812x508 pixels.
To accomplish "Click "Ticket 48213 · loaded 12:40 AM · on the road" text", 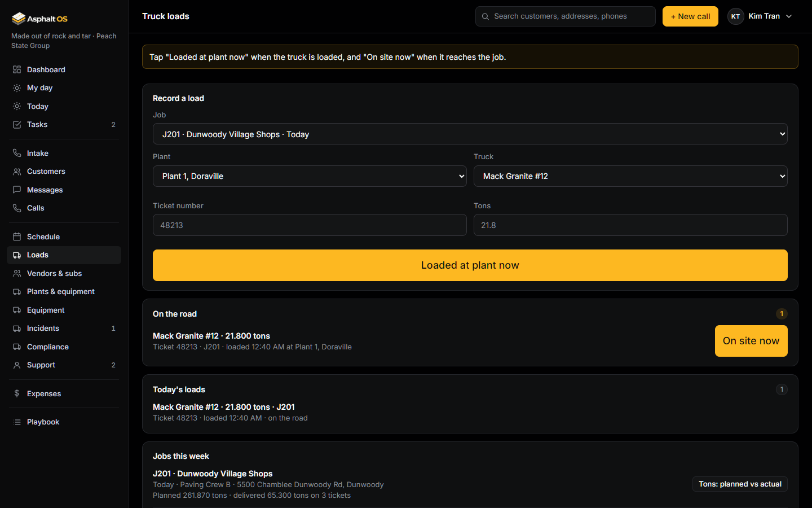I will [230, 418].
